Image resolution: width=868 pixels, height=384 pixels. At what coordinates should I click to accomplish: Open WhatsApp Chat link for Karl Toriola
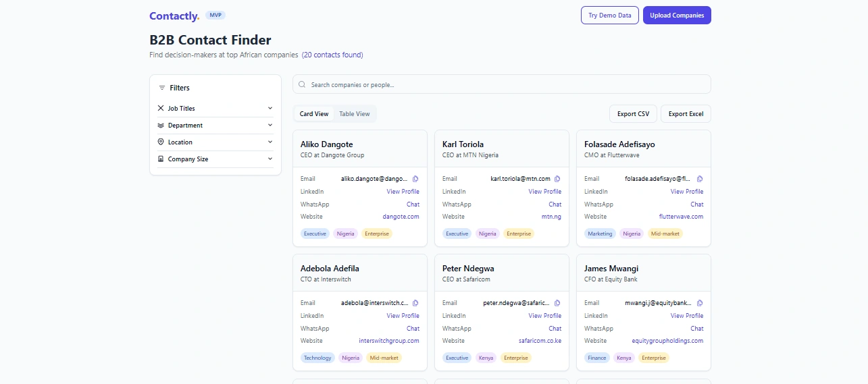555,204
